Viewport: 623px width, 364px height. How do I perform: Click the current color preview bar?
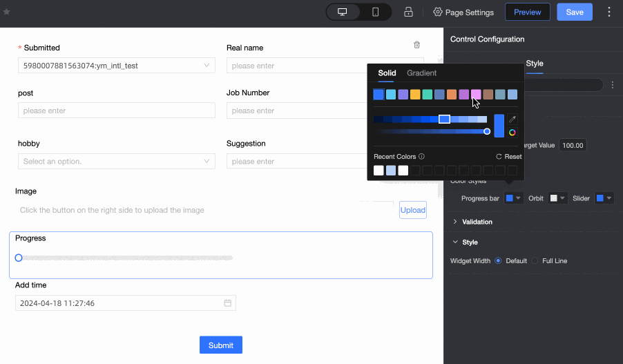pyautogui.click(x=499, y=126)
